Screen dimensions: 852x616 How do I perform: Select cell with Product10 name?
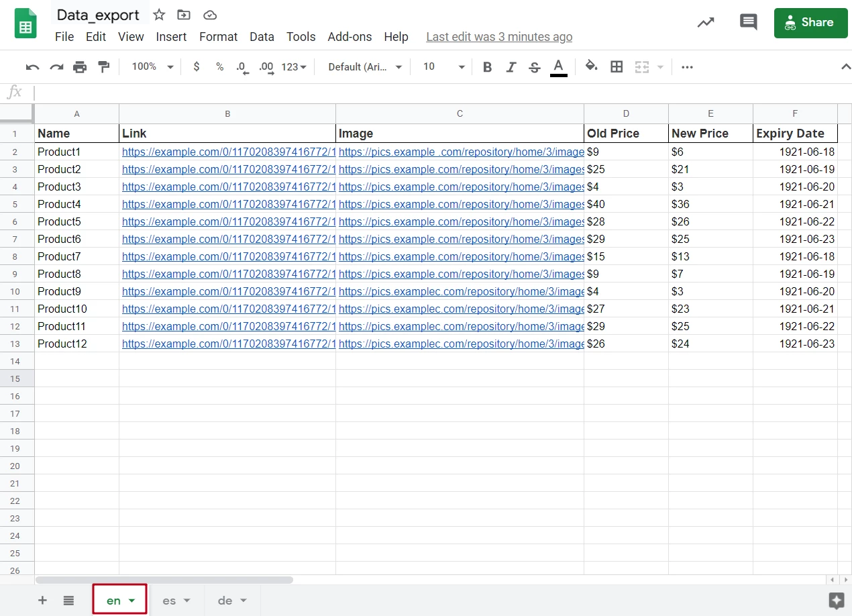[x=76, y=309]
